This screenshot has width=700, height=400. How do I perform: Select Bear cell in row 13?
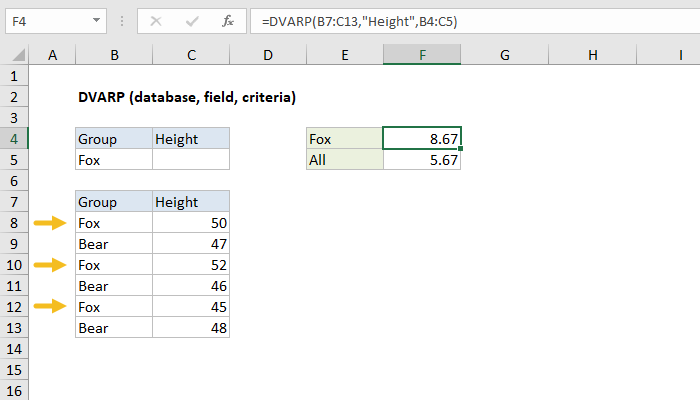114,328
